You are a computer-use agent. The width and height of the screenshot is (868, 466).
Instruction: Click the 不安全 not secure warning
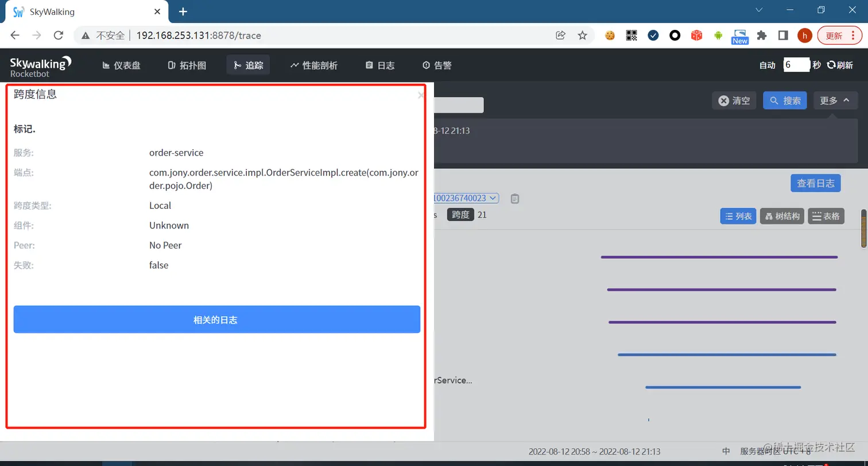pyautogui.click(x=103, y=36)
